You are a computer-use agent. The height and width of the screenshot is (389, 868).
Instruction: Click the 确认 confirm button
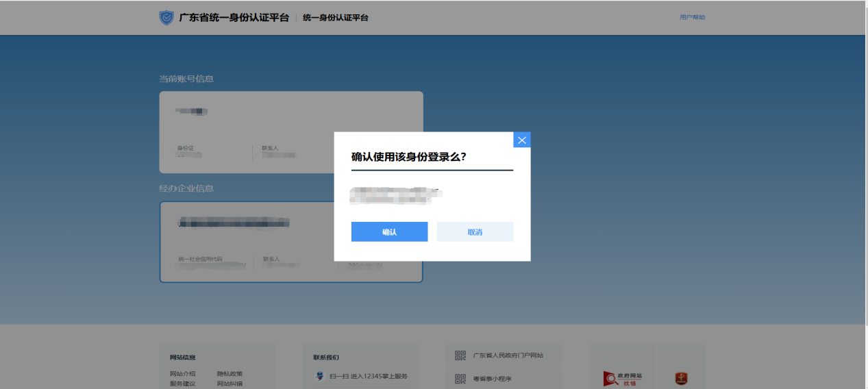tap(389, 232)
